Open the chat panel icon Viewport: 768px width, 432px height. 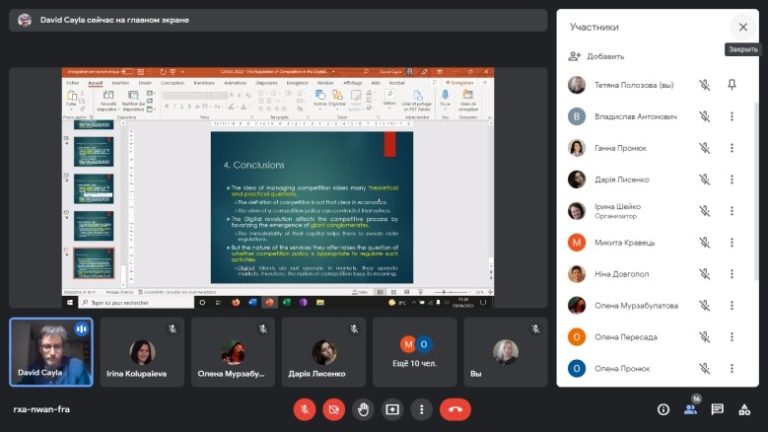718,409
